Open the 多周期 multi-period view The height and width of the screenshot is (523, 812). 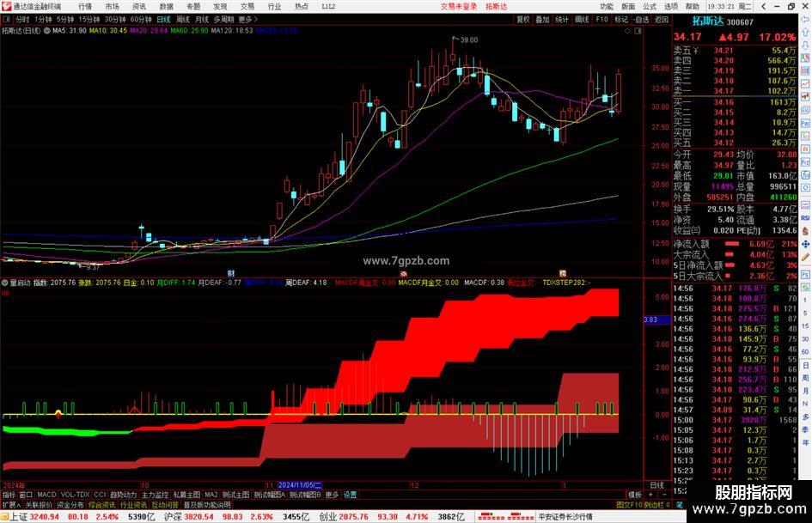(223, 19)
